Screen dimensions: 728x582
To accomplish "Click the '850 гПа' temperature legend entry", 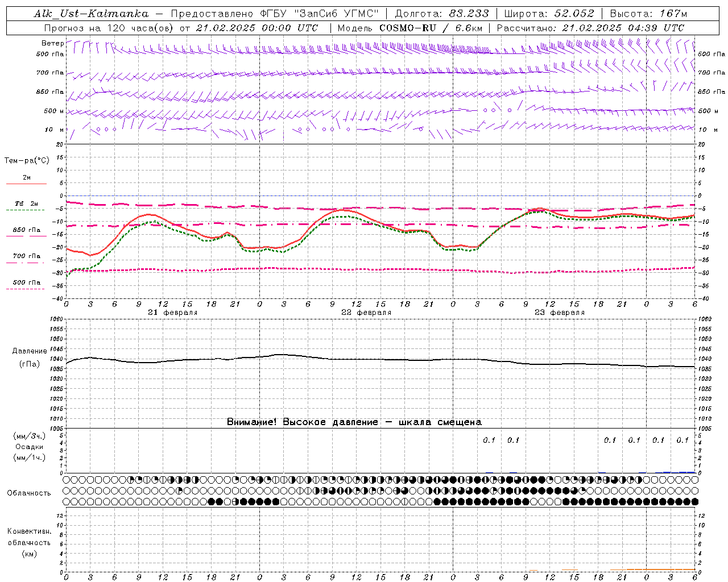I will click(x=27, y=230).
